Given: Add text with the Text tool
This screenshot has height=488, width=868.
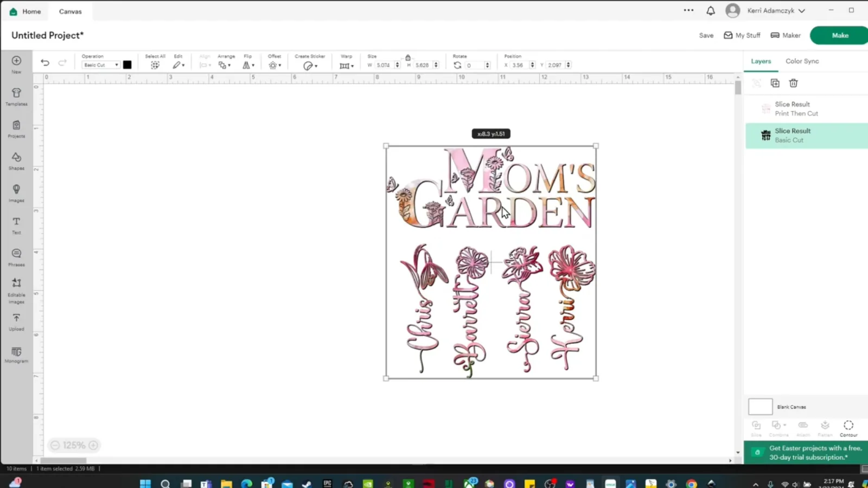Looking at the screenshot, I should pyautogui.click(x=16, y=225).
